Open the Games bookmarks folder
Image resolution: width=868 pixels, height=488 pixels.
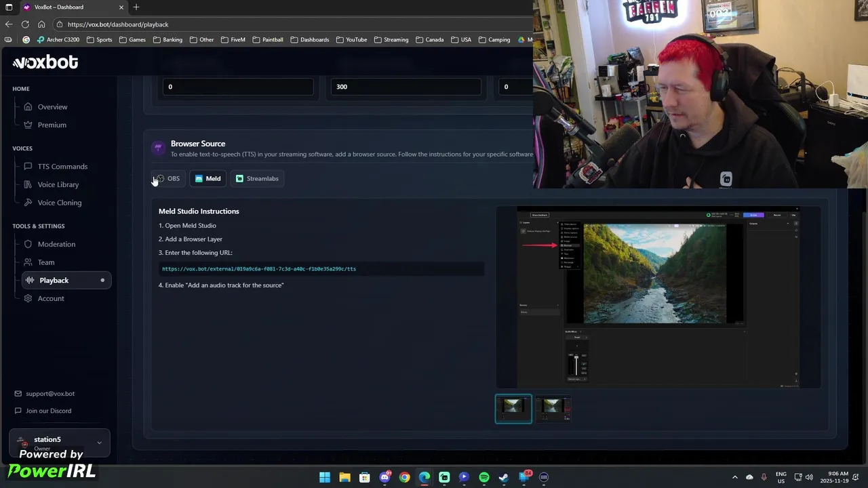(132, 39)
